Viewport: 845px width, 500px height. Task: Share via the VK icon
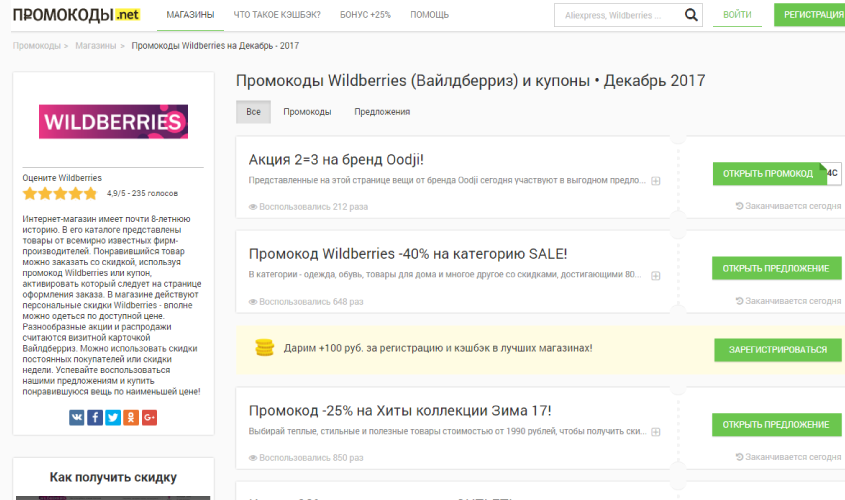tap(77, 417)
